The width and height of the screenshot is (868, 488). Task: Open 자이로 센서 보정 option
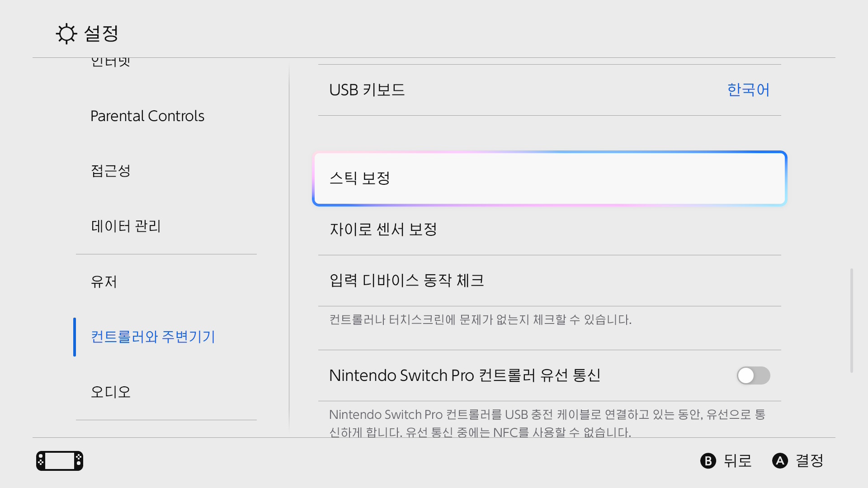tap(549, 230)
